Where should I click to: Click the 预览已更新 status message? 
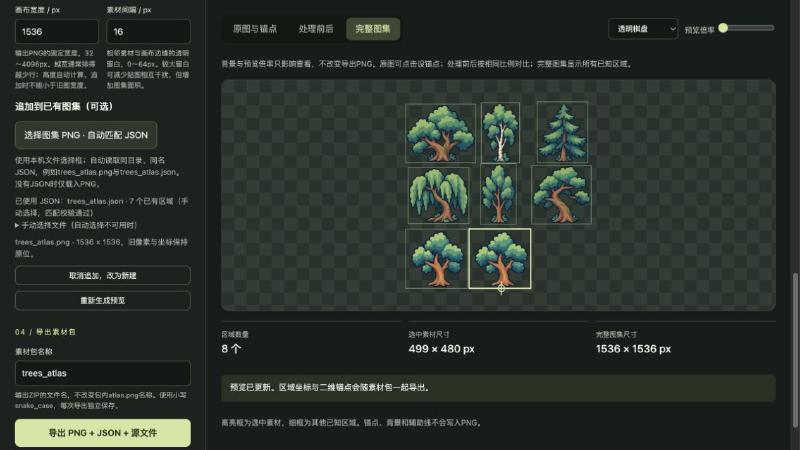[x=498, y=388]
